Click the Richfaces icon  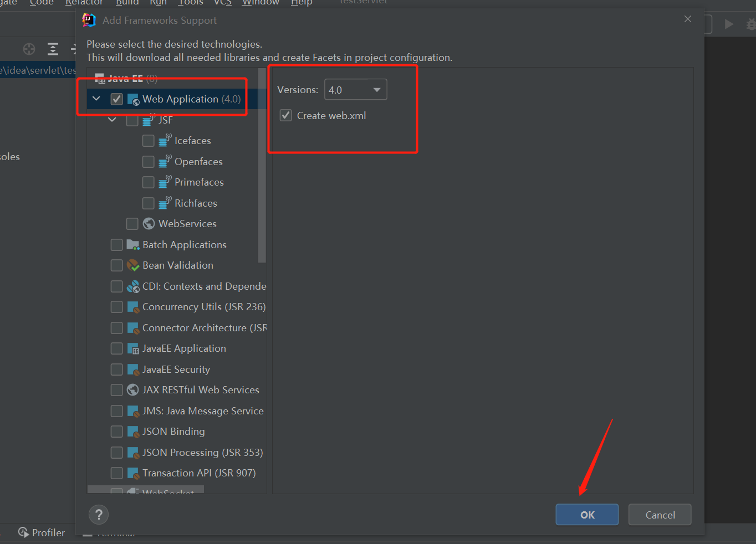click(x=165, y=203)
